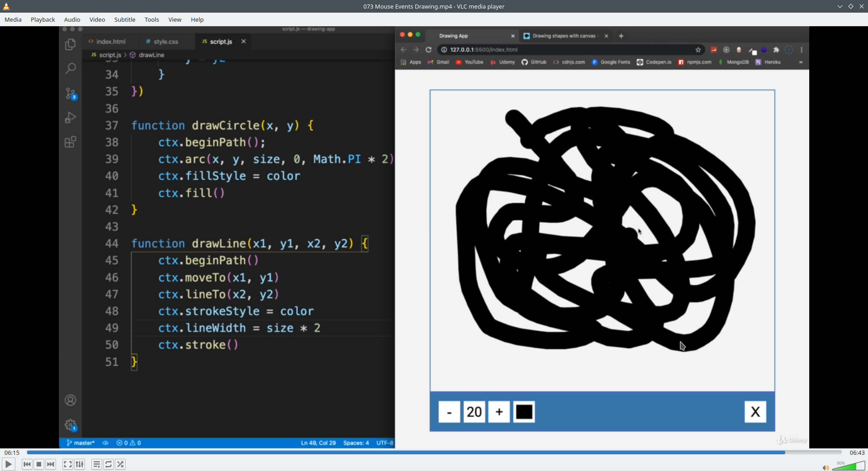This screenshot has height=471, width=868.
Task: Open the YouTube bookmark
Action: pyautogui.click(x=470, y=62)
